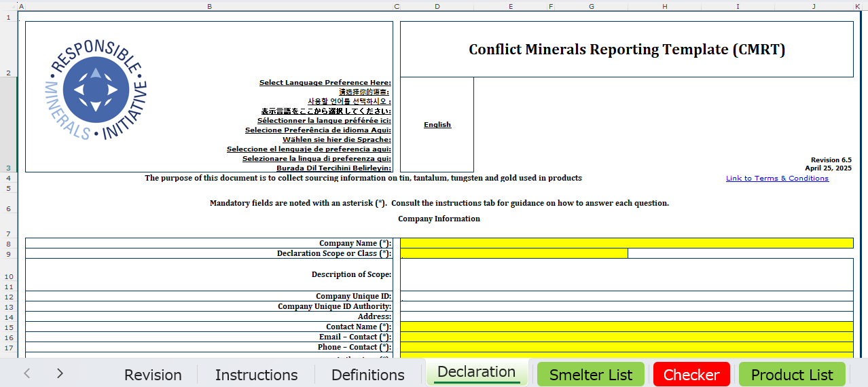Click the Contact Name input field

click(x=626, y=327)
